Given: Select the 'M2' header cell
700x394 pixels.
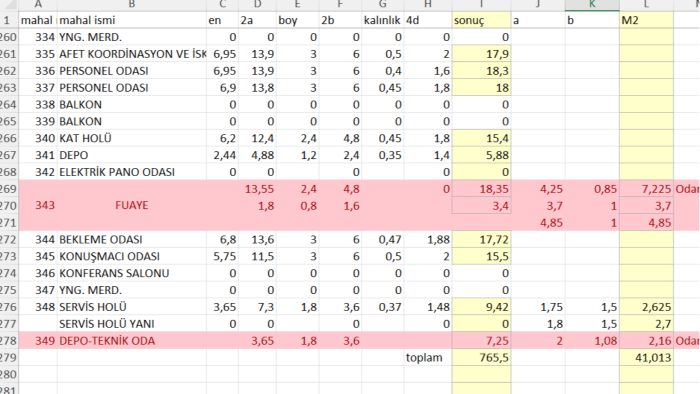Looking at the screenshot, I should [x=646, y=20].
